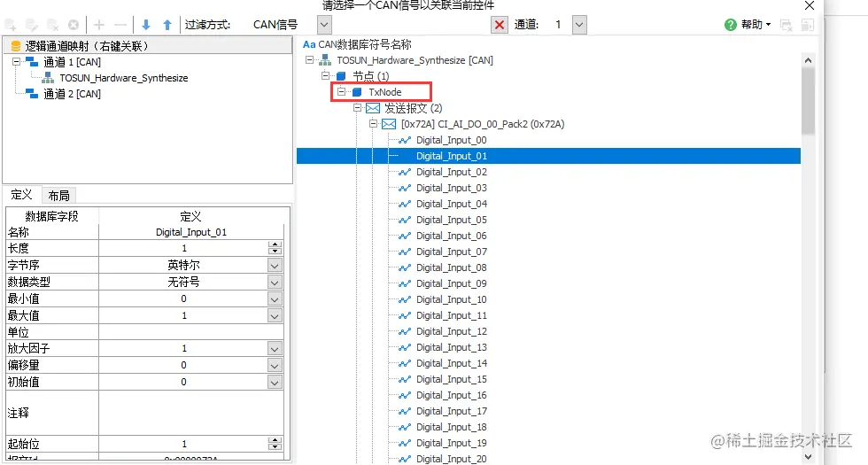This screenshot has width=868, height=465.
Task: Click the grey circled-X toolbar icon
Action: pos(73,25)
